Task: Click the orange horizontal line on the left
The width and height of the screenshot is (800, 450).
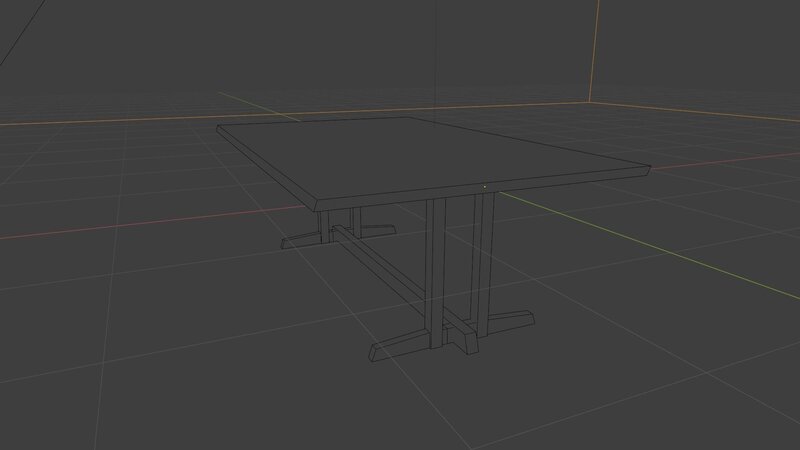Action: point(100,122)
